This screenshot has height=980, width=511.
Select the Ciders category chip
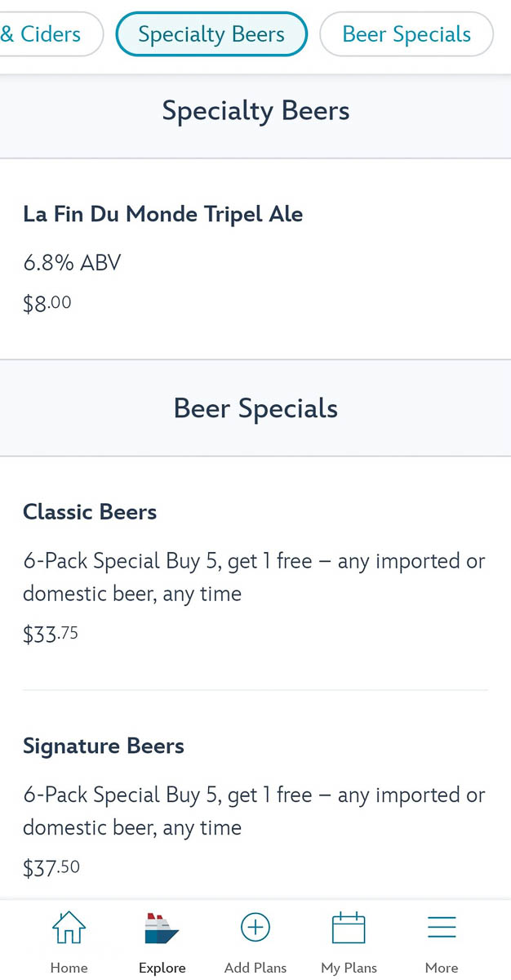click(47, 34)
